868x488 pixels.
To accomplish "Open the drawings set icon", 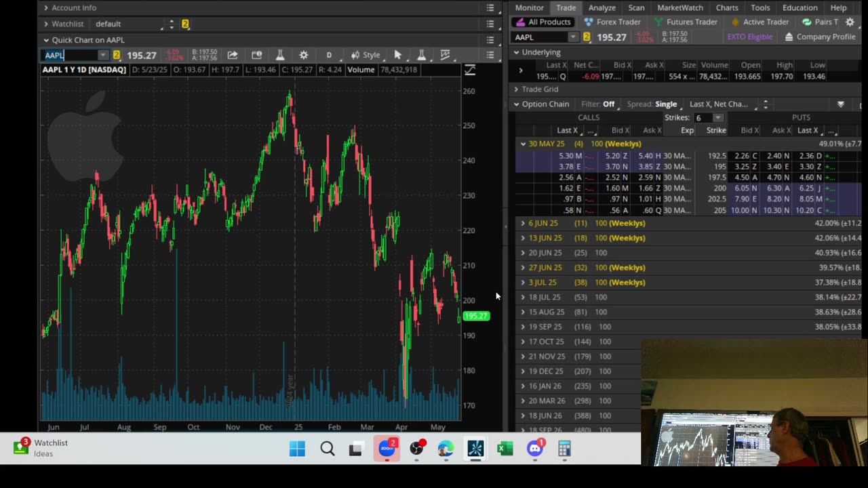I will pyautogui.click(x=445, y=55).
